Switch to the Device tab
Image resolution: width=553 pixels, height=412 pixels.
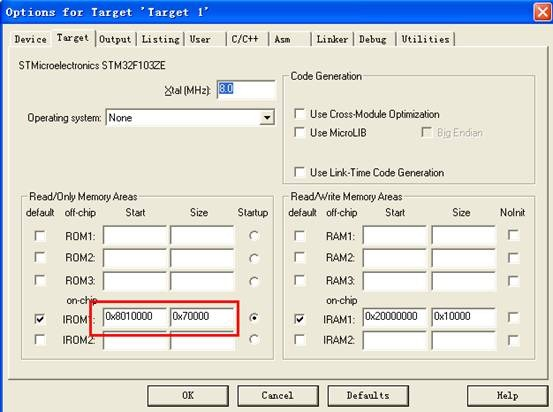(30, 39)
